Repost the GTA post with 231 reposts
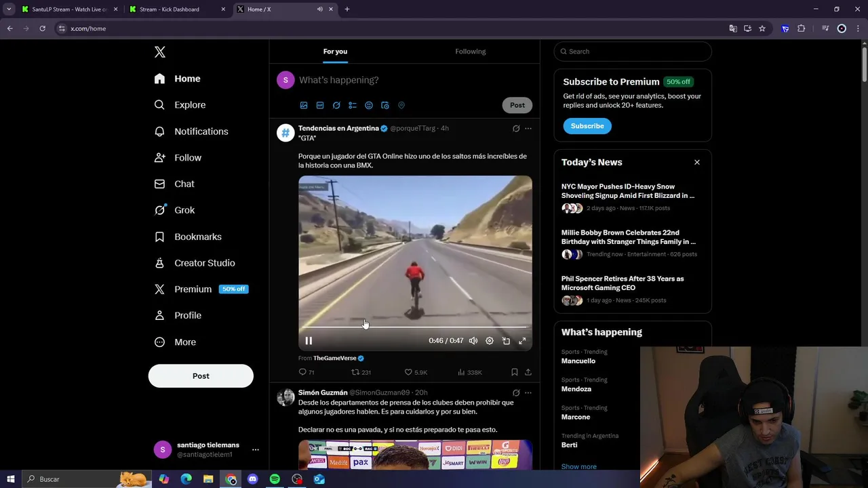Image resolution: width=868 pixels, height=488 pixels. tap(361, 372)
